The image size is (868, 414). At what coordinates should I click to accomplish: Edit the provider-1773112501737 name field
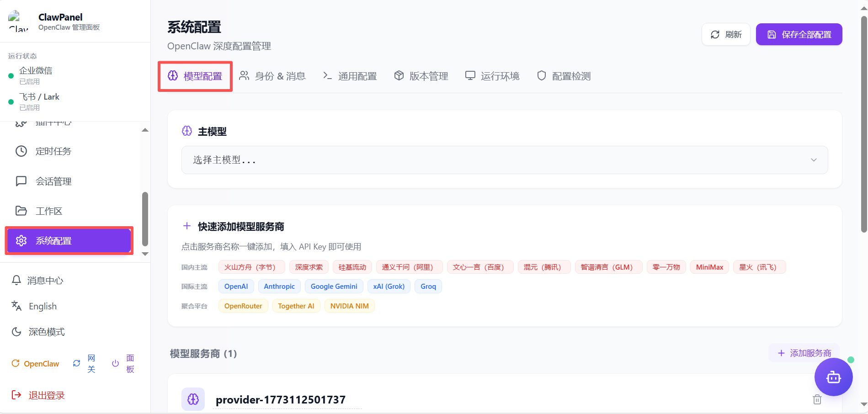tap(288, 400)
